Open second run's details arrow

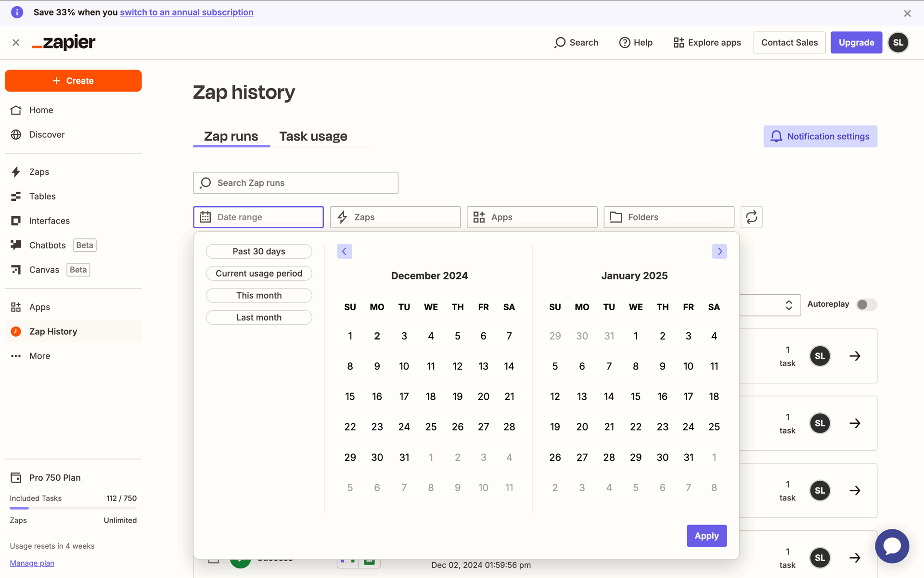[x=855, y=423]
